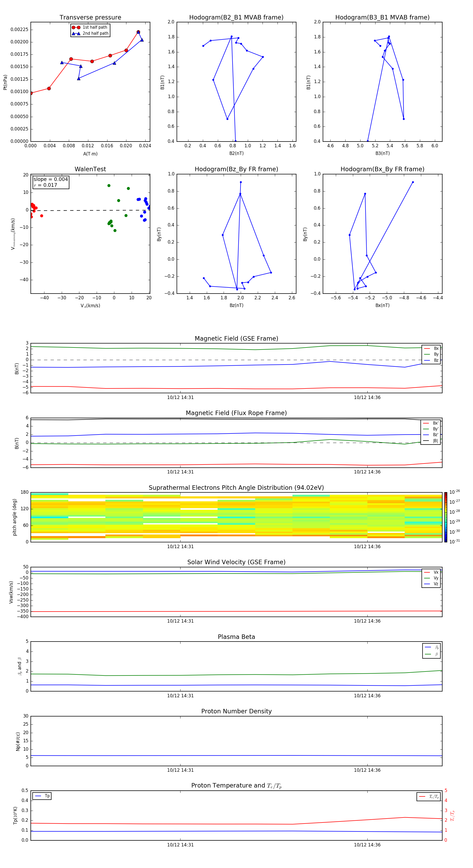Image resolution: width=473 pixels, height=868 pixels.
Task: Click the 'V_remaining(km/s)' y-axis label
Action: (x=13, y=234)
